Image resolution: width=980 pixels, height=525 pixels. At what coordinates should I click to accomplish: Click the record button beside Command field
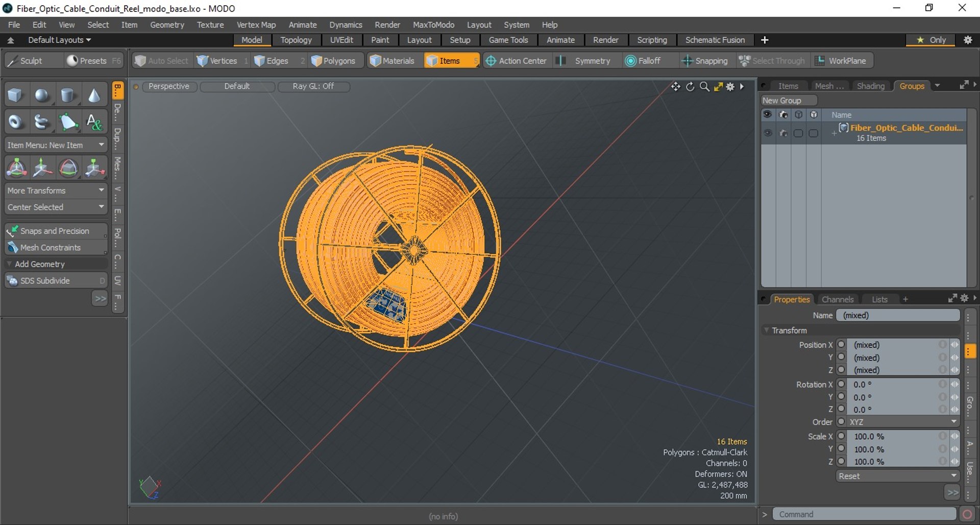967,514
